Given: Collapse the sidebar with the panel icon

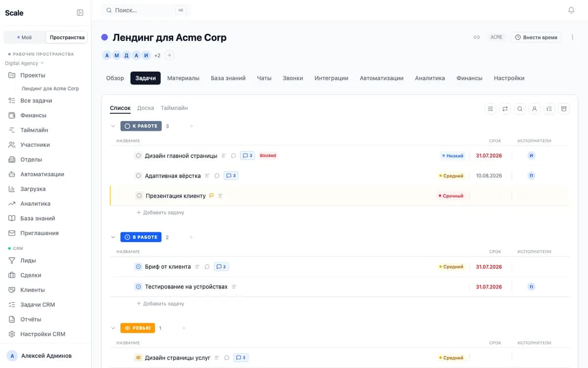Looking at the screenshot, I should (x=80, y=13).
